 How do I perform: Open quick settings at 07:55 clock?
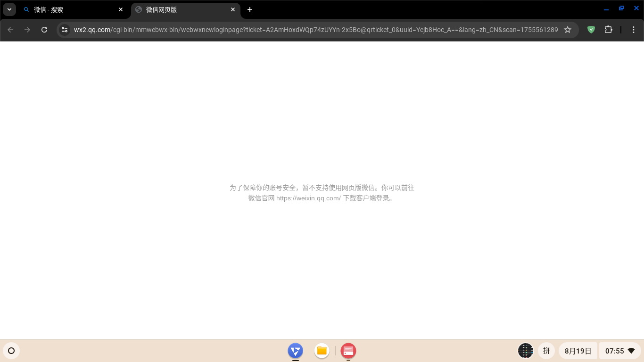pyautogui.click(x=620, y=351)
